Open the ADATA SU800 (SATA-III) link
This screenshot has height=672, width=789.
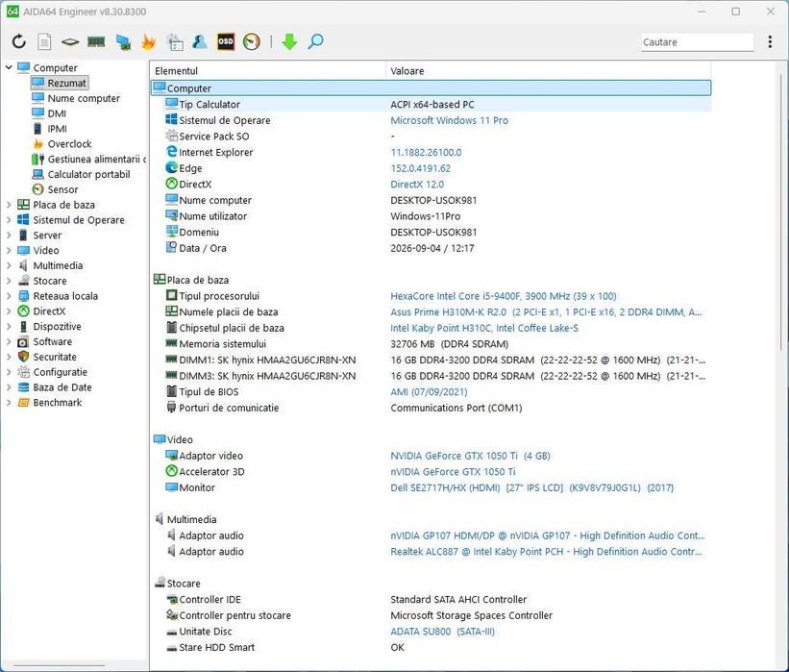[443, 632]
